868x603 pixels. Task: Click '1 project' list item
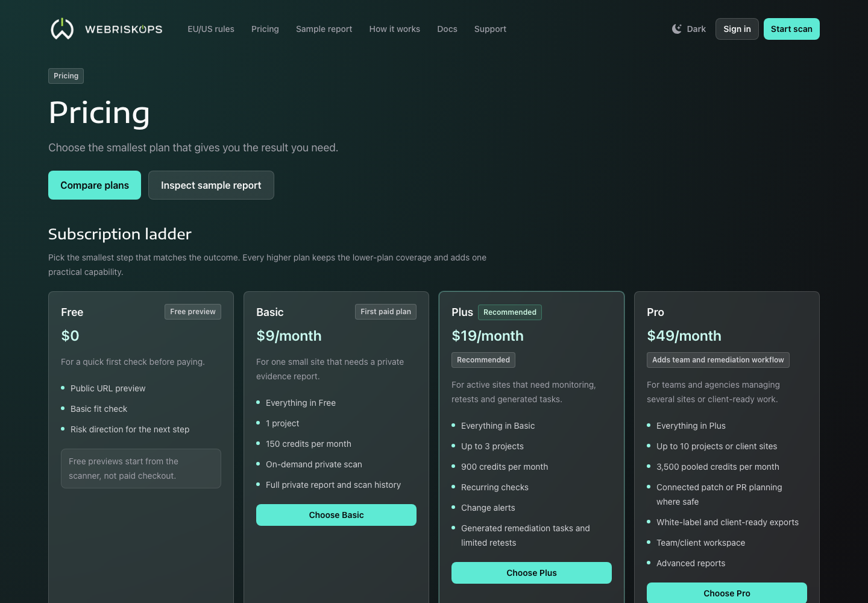click(283, 423)
